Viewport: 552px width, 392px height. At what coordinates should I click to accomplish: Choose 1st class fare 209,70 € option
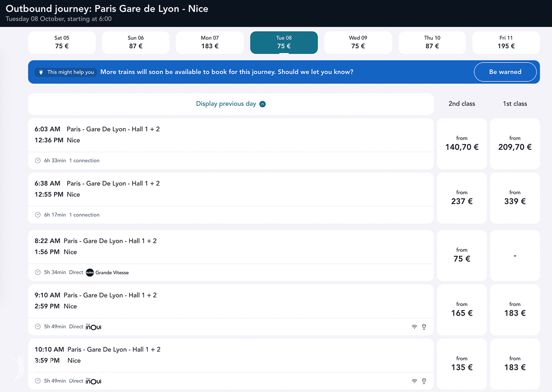tap(515, 144)
